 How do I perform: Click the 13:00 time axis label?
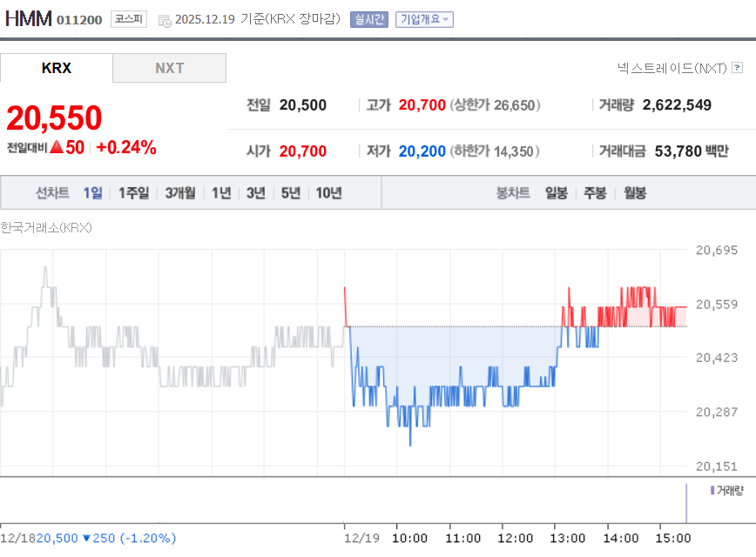click(568, 538)
